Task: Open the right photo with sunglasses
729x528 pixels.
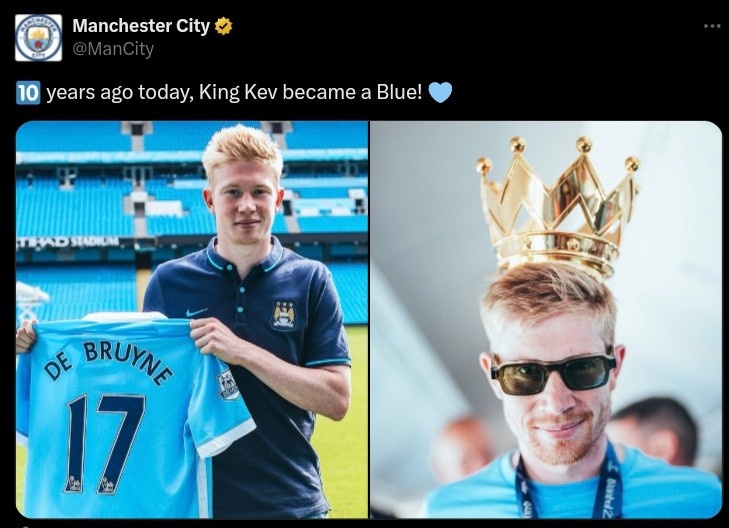Action: click(546, 319)
